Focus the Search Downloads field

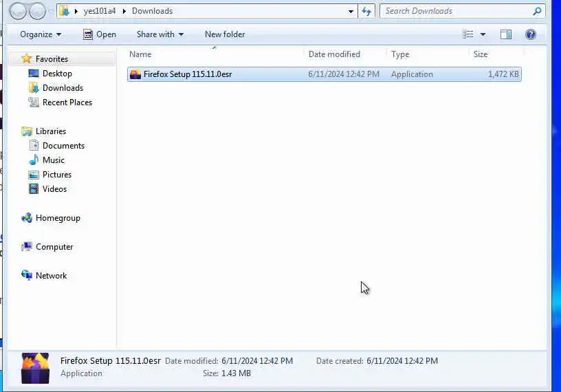(462, 11)
